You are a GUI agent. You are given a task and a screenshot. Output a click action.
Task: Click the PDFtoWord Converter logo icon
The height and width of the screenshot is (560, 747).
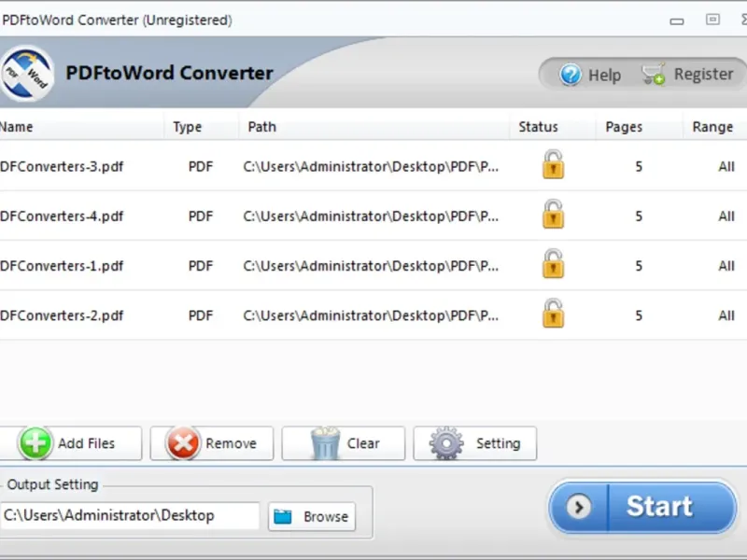click(x=27, y=74)
